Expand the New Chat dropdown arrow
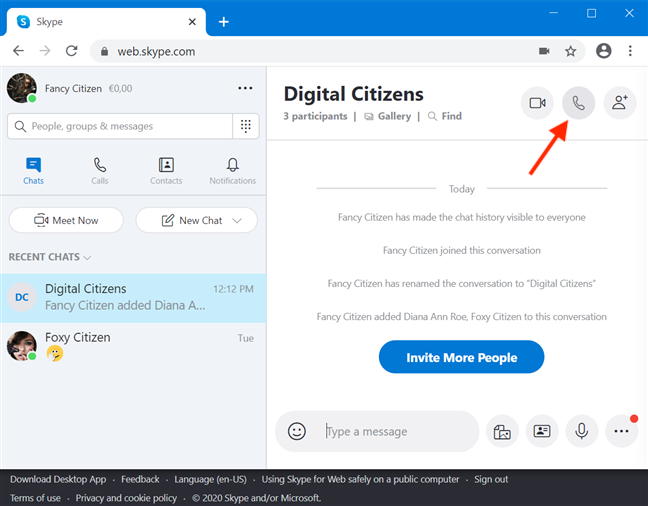 tap(237, 220)
